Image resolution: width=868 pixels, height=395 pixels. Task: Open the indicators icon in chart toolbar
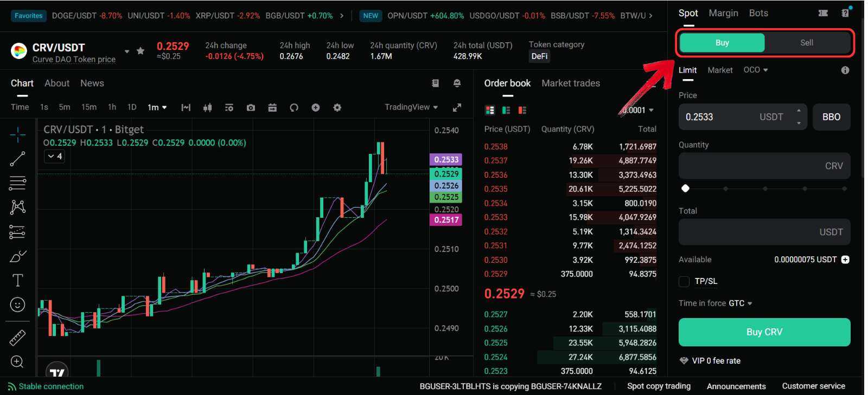(186, 107)
